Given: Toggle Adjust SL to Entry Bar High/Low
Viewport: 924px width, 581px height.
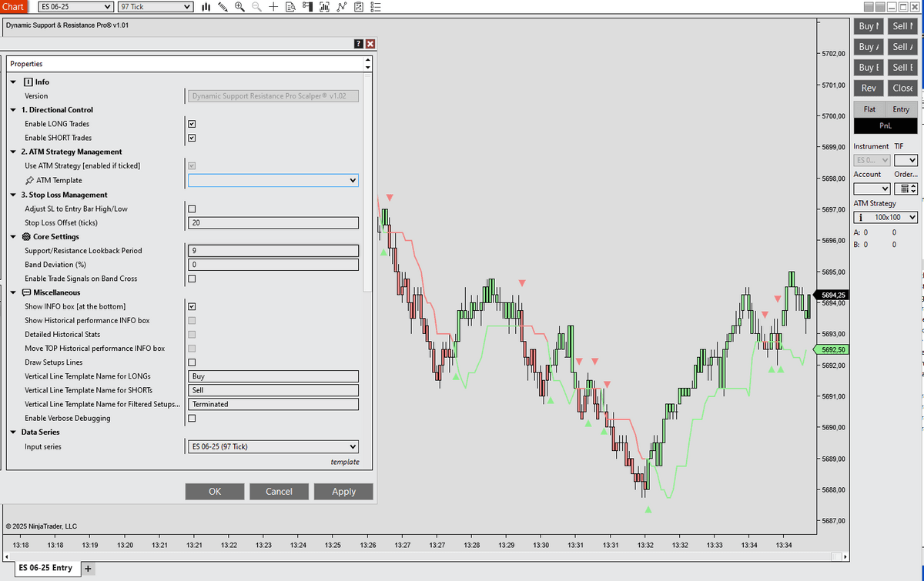Looking at the screenshot, I should pyautogui.click(x=192, y=209).
